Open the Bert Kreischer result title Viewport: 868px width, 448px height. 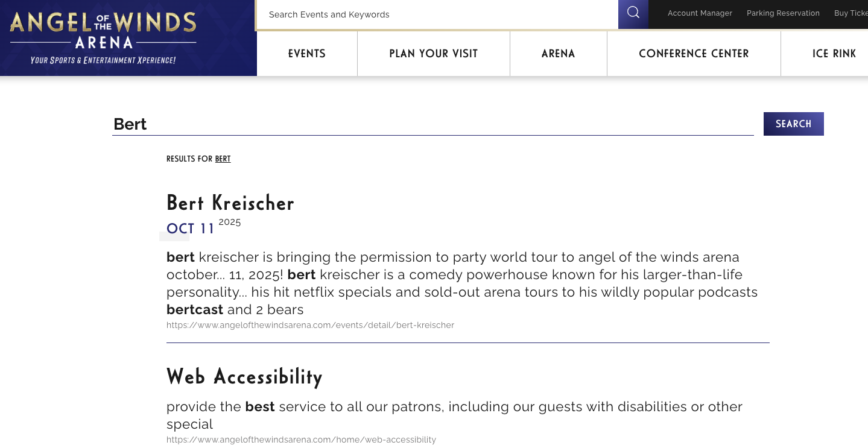pos(230,203)
